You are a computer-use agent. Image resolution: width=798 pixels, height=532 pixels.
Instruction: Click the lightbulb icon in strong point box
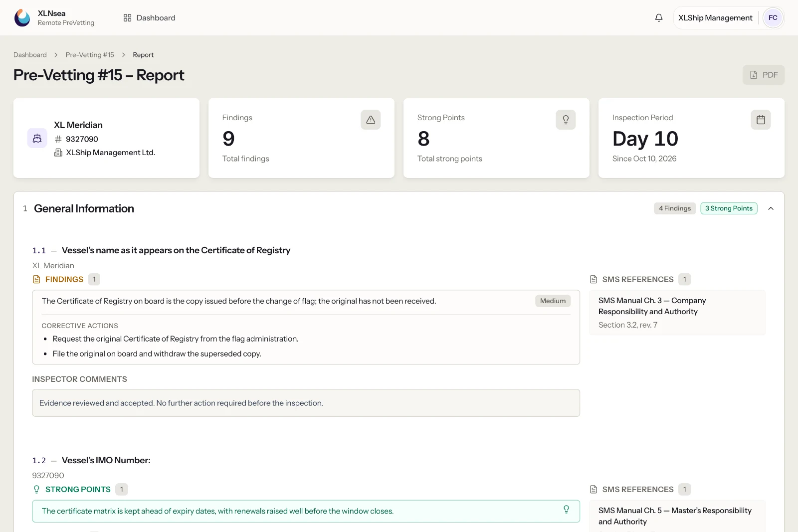pos(566,509)
